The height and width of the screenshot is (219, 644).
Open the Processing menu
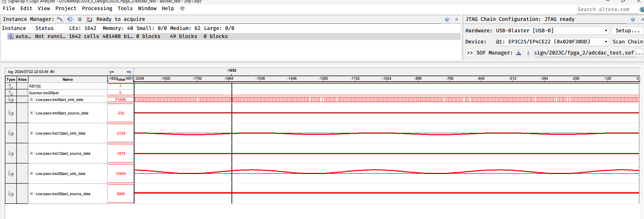pyautogui.click(x=97, y=8)
